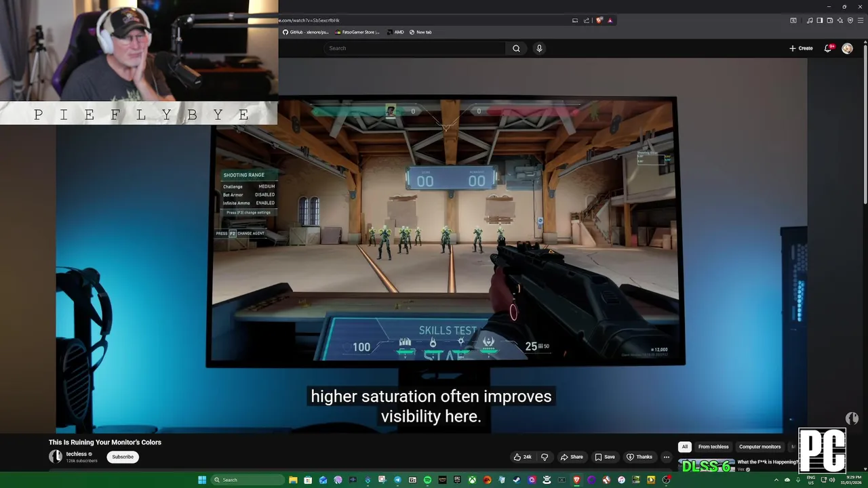Share this YouTube video
The image size is (868, 488).
[572, 457]
